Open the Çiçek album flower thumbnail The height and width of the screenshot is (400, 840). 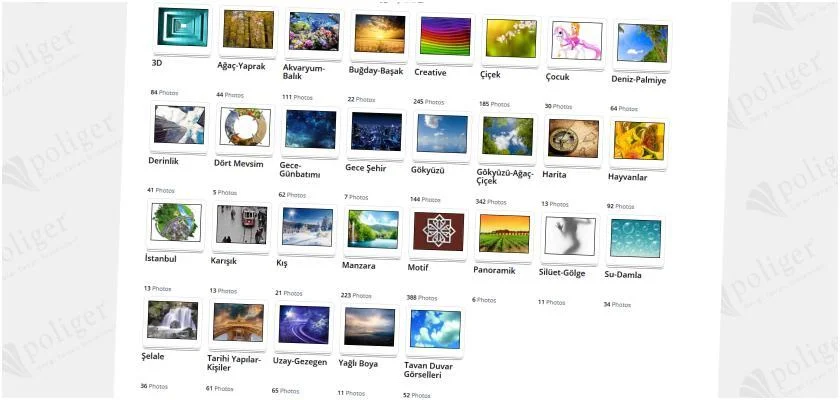point(511,39)
